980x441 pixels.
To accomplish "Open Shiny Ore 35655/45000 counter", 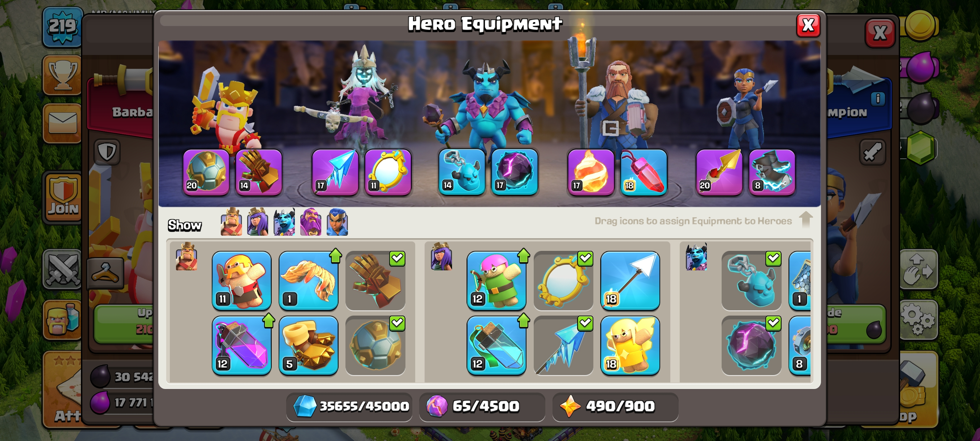I will pyautogui.click(x=349, y=406).
